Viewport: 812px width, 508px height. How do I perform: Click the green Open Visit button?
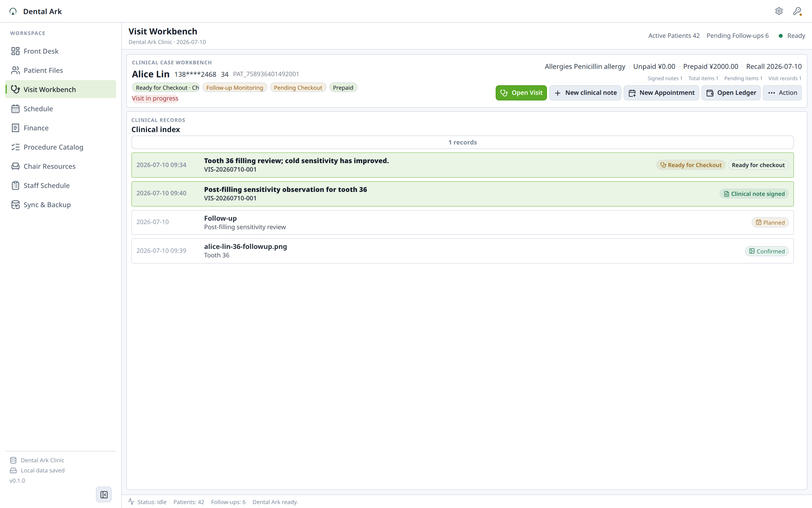(521, 93)
